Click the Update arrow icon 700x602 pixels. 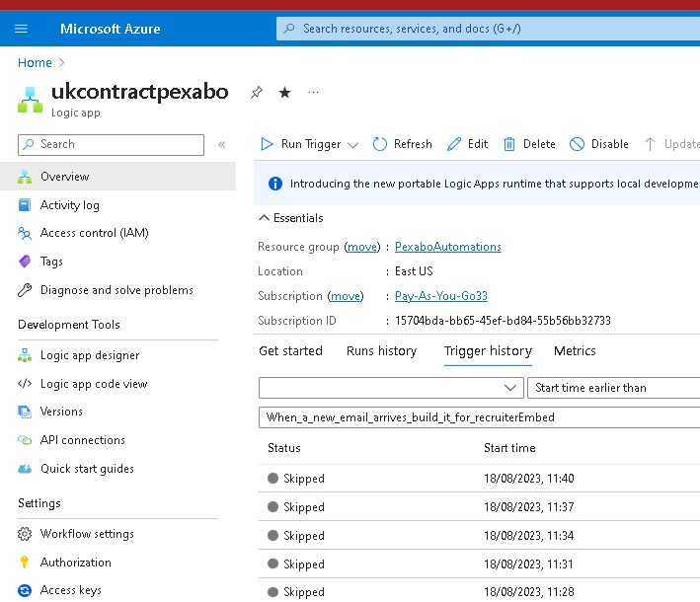650,144
